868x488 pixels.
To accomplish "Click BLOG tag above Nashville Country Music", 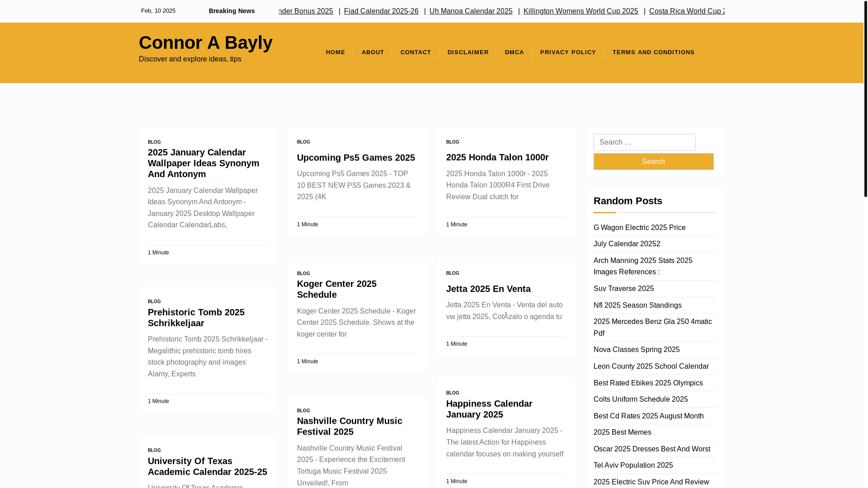I will 303,411.
